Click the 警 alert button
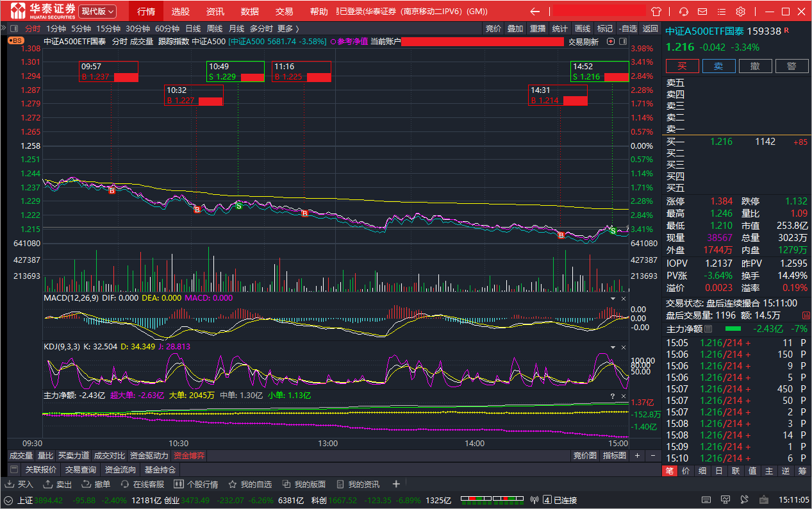The image size is (812, 509). (792, 66)
